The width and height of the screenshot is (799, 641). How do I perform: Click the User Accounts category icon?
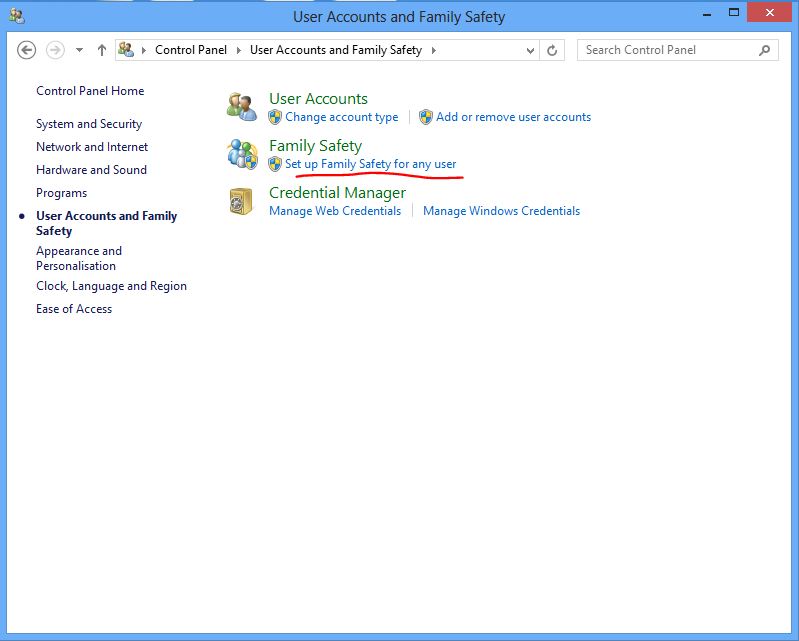(x=242, y=107)
